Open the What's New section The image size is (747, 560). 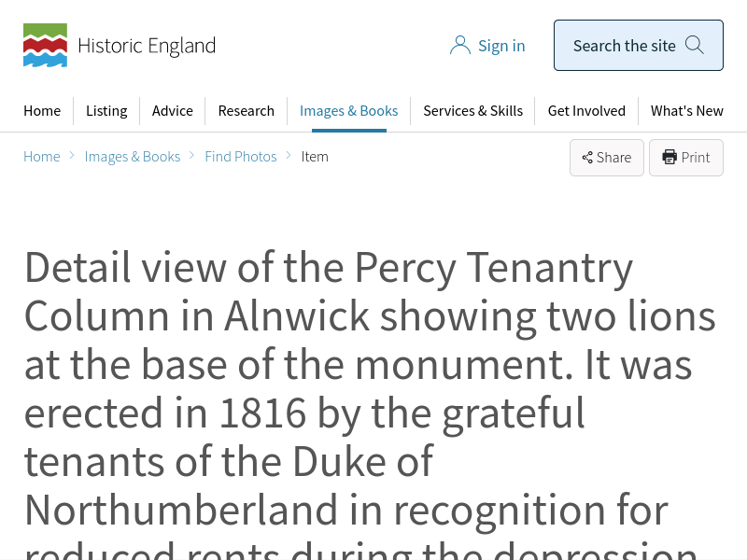point(687,111)
